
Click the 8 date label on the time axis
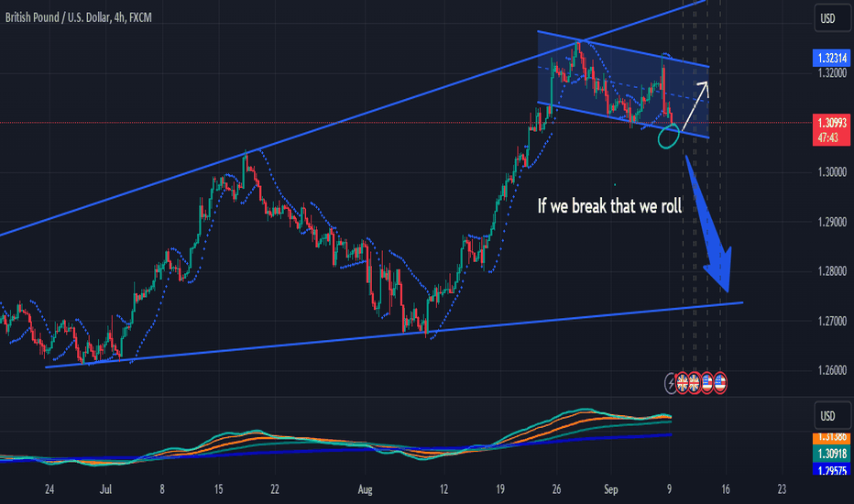coord(162,489)
